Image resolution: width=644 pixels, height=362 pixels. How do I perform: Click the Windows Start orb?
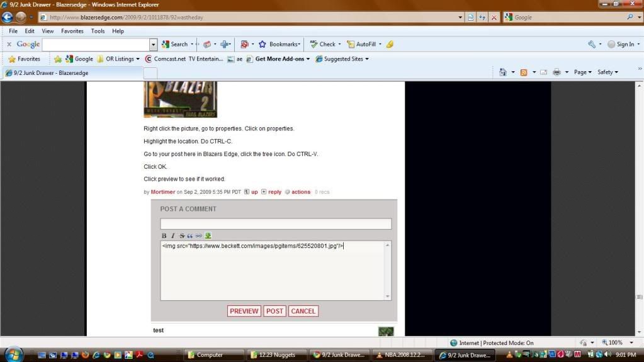14,354
